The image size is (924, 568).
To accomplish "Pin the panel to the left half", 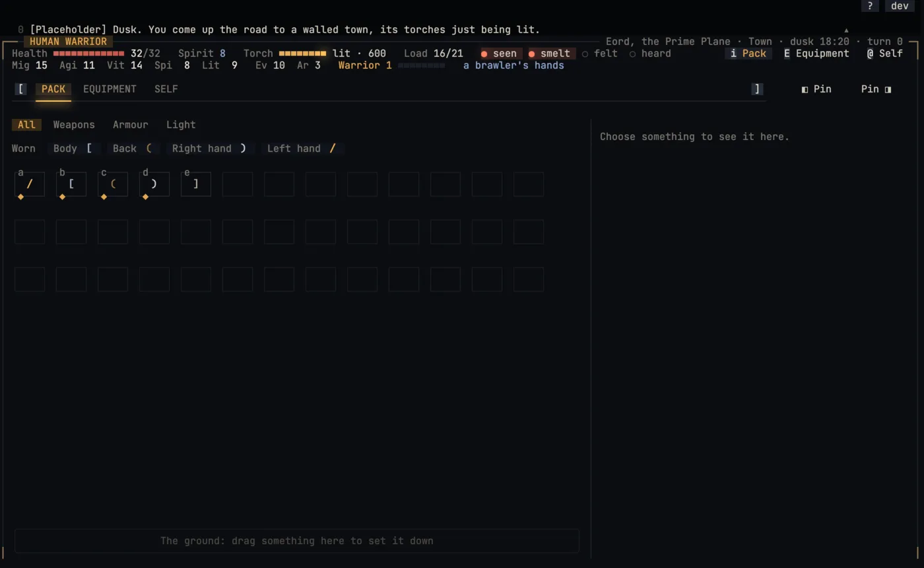I will click(x=816, y=89).
